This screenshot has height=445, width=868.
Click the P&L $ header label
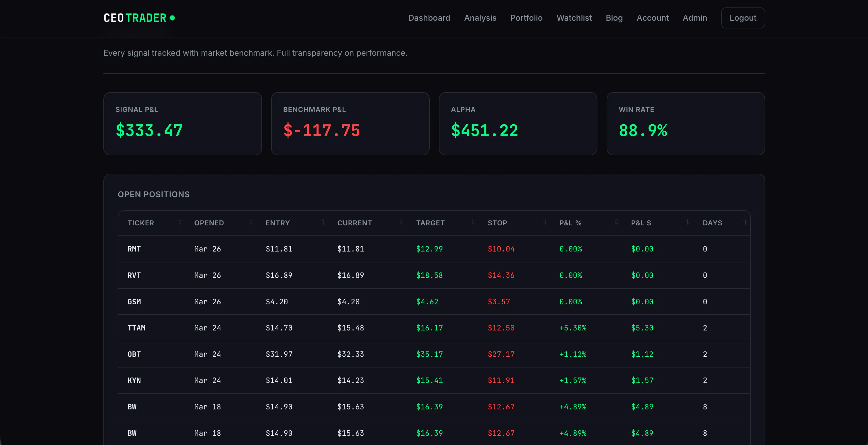[x=641, y=223]
